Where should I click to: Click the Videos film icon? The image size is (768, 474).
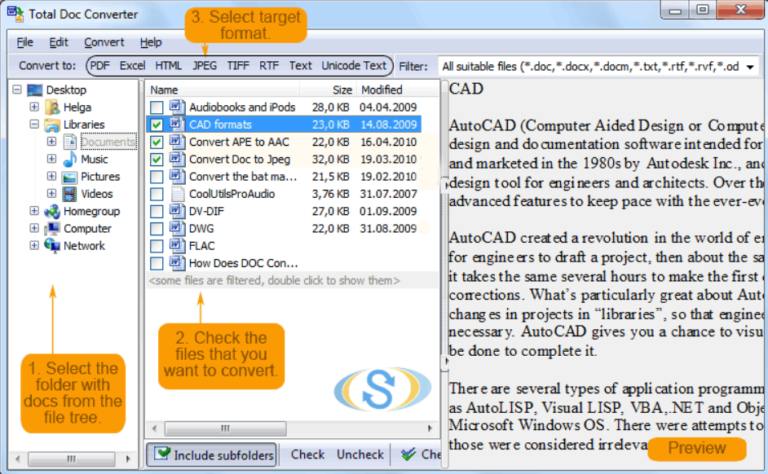(x=70, y=194)
